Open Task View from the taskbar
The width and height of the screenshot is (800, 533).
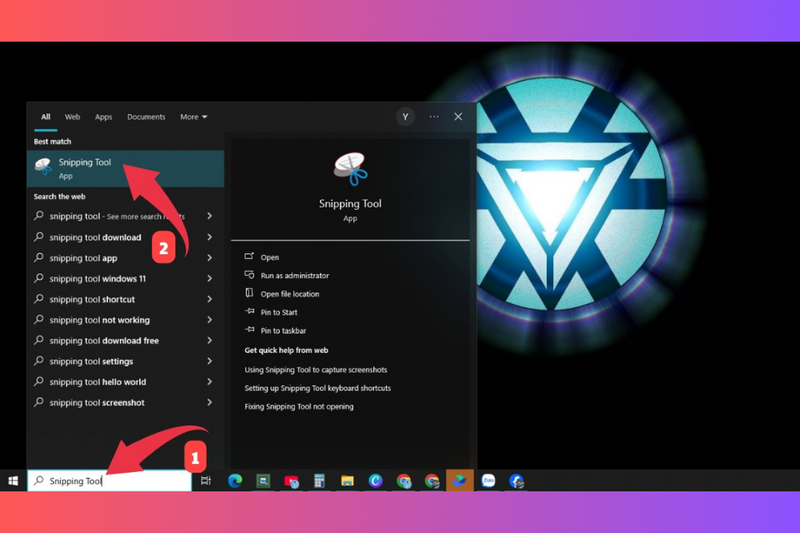[x=206, y=480]
